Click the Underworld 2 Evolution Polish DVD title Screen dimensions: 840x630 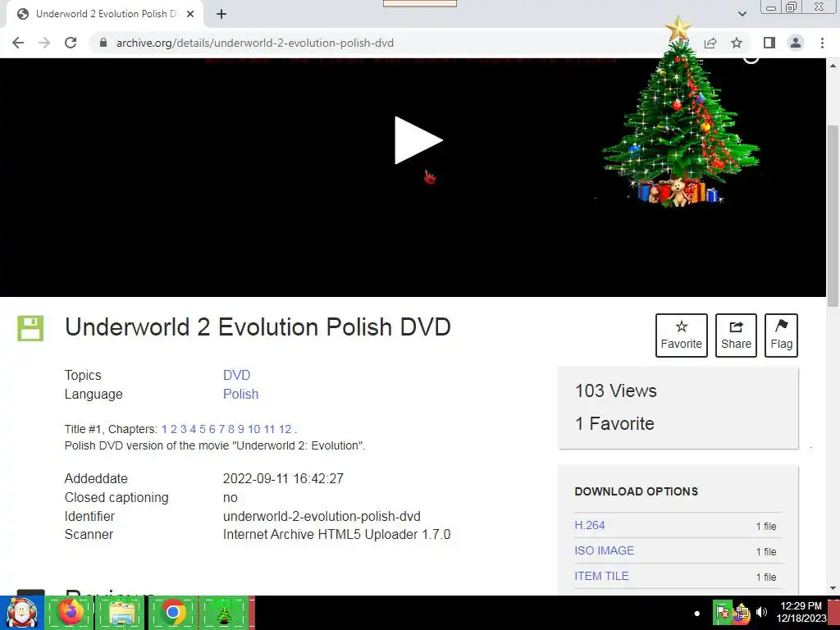click(258, 326)
